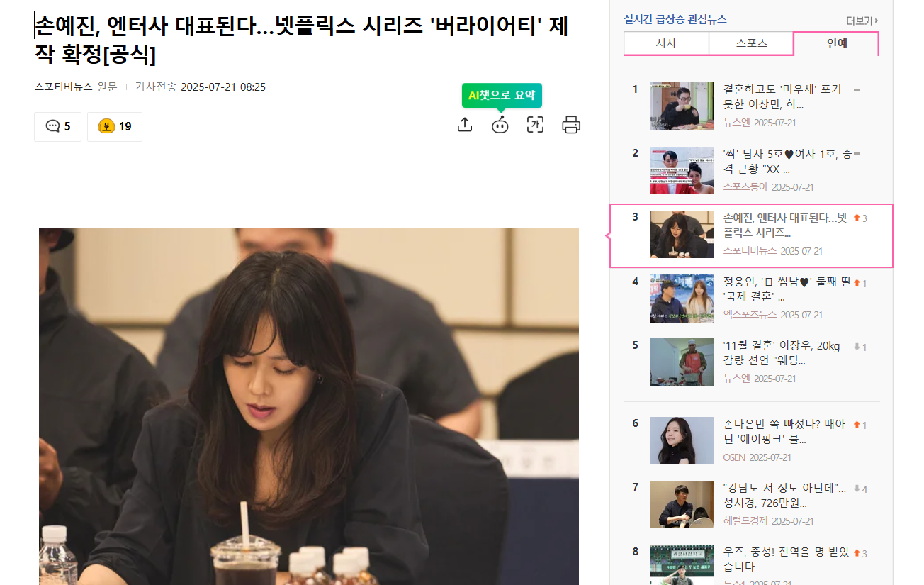Switch to the 스포츠 tab
This screenshot has width=924, height=585.
coord(751,43)
